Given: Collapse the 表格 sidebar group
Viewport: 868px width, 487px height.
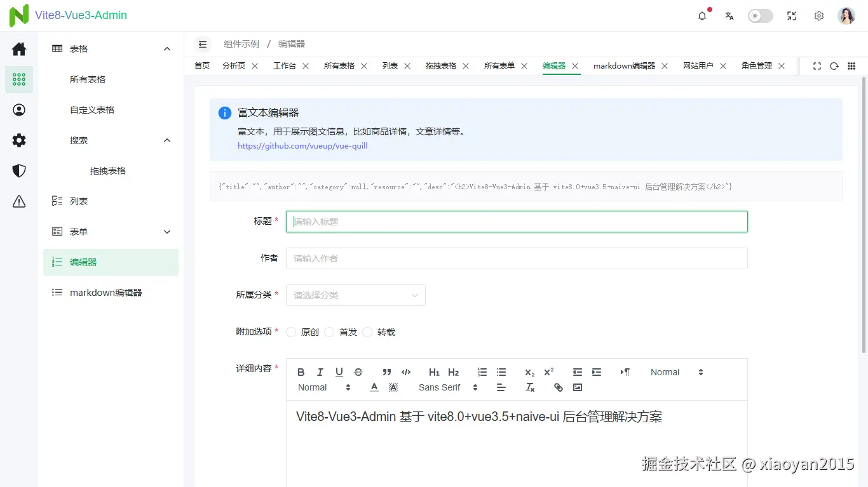Looking at the screenshot, I should (x=111, y=49).
